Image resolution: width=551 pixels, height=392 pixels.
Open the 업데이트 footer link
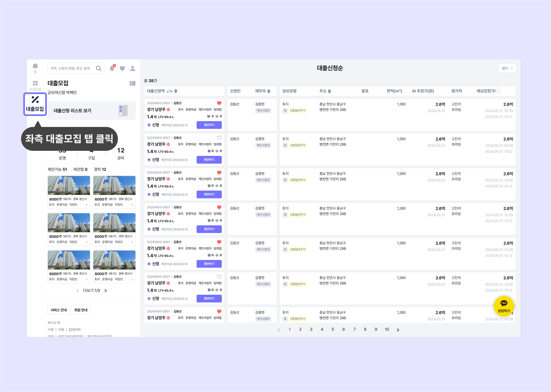75,330
